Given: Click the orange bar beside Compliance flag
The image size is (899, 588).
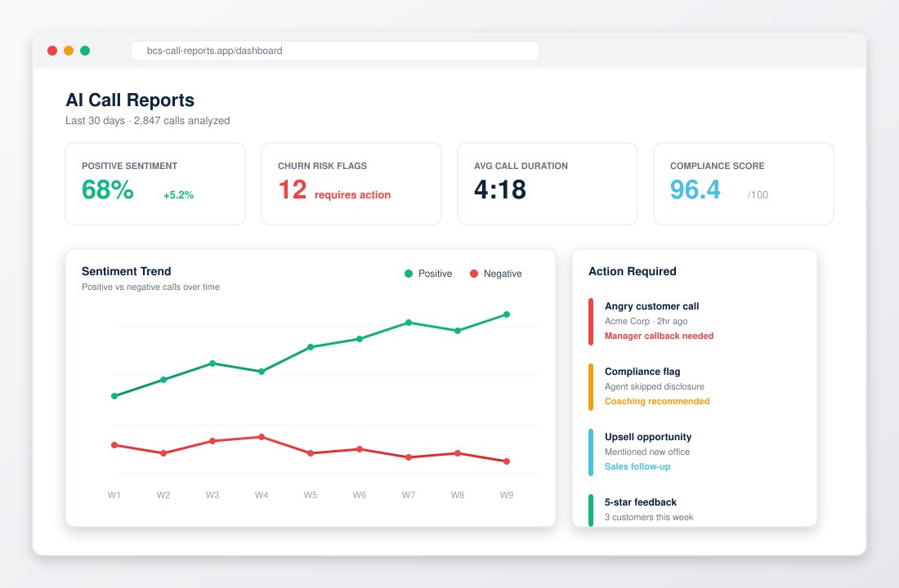Looking at the screenshot, I should [x=591, y=387].
